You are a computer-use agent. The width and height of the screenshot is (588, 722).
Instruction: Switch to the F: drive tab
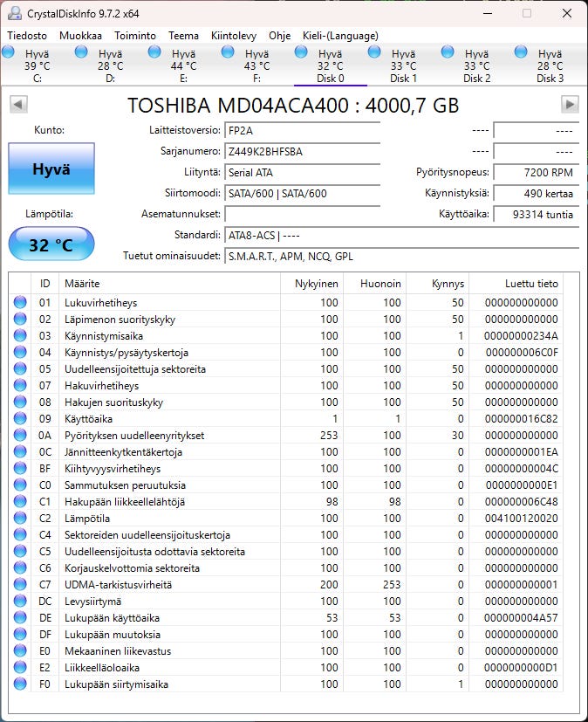pyautogui.click(x=256, y=65)
